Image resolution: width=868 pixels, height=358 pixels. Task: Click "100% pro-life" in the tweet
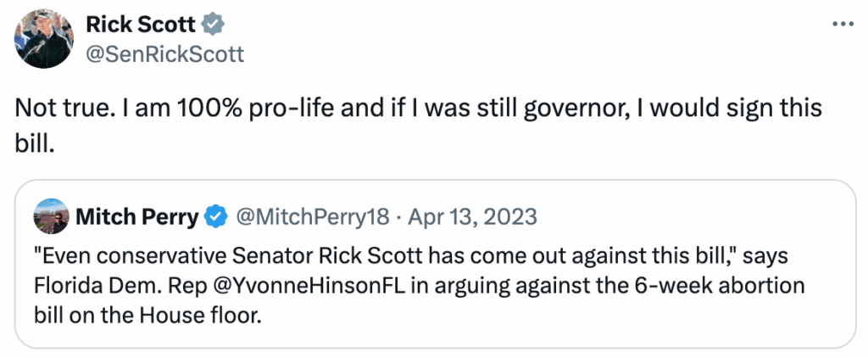(239, 111)
